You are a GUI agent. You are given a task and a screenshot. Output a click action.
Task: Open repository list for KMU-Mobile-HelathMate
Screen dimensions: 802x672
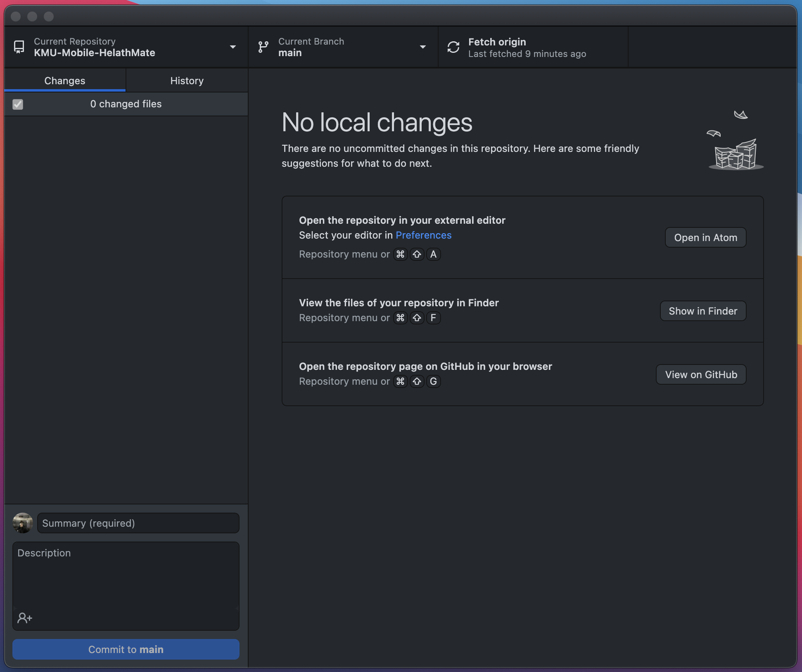pyautogui.click(x=95, y=53)
